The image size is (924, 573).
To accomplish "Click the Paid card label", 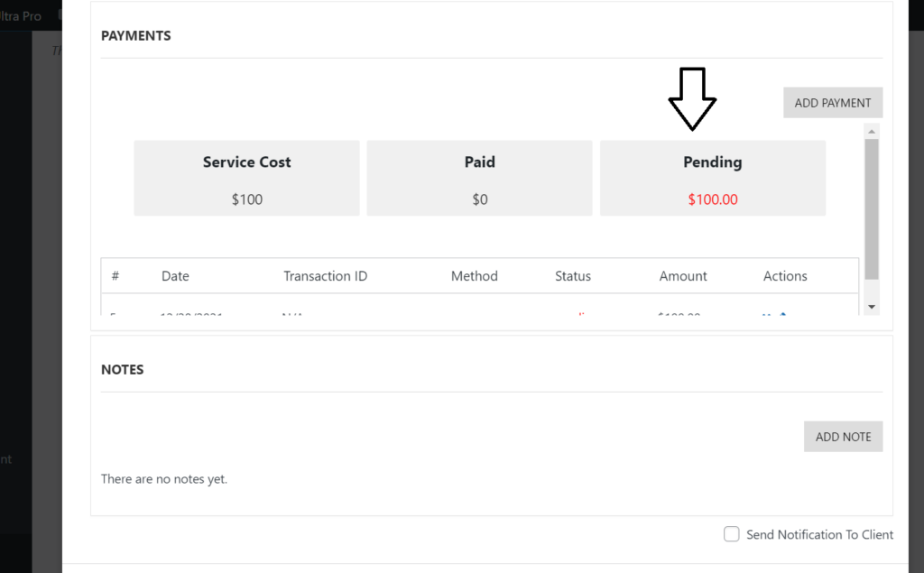I will coord(480,162).
